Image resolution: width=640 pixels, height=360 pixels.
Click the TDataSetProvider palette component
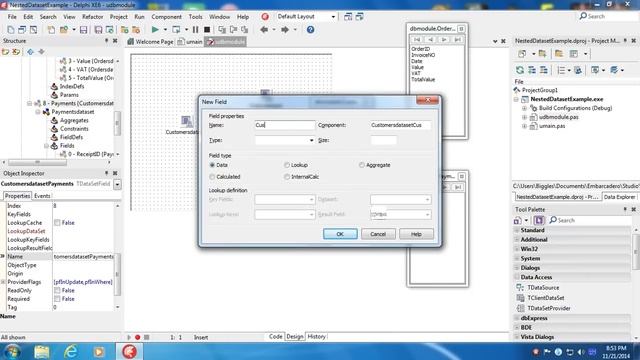pos(549,308)
